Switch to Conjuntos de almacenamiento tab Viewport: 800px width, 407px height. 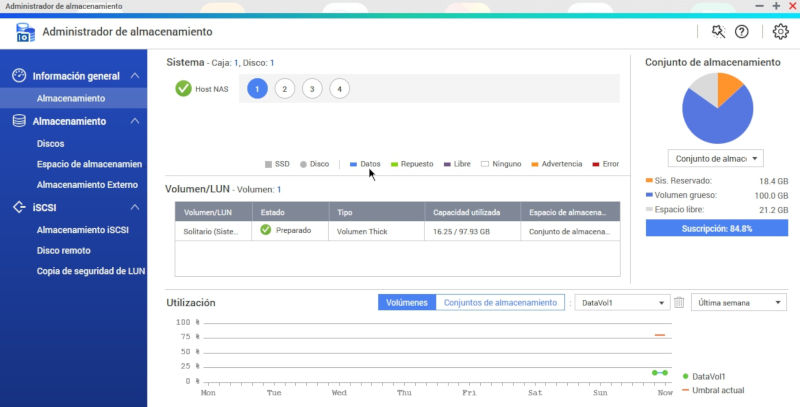(x=500, y=302)
